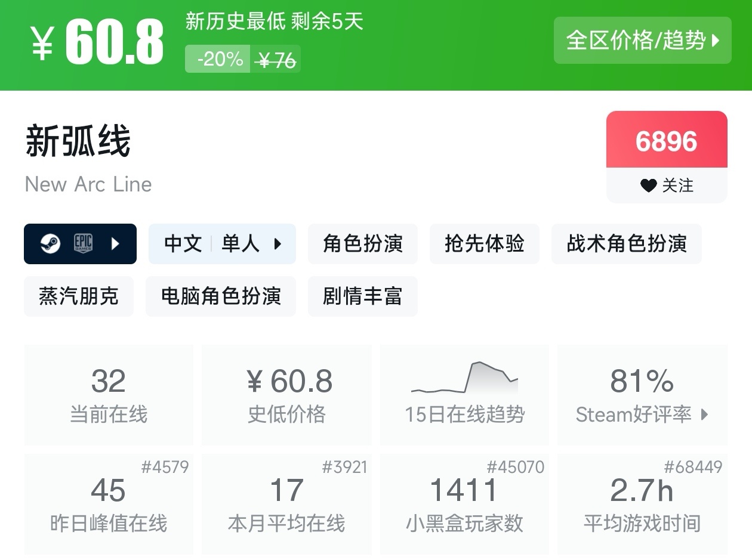Click the #68449 ranking label
The width and height of the screenshot is (752, 560).
pos(693,467)
